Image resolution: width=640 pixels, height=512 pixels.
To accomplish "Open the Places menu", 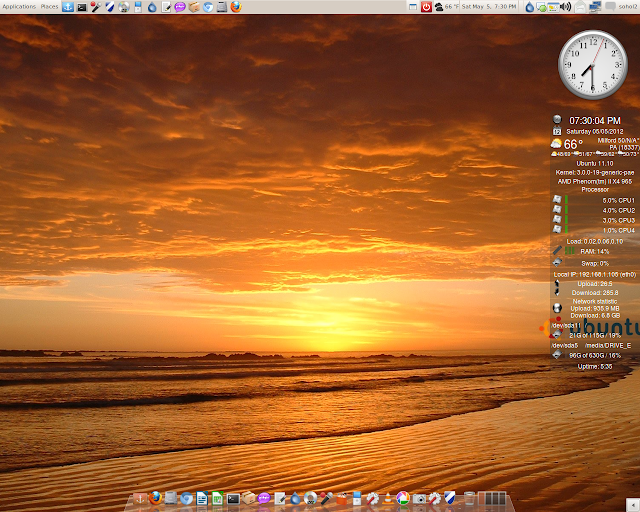I will [x=49, y=6].
